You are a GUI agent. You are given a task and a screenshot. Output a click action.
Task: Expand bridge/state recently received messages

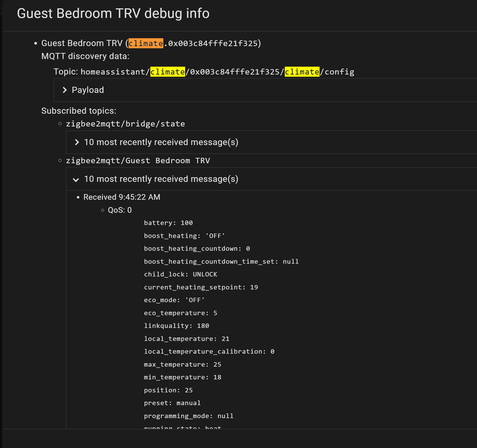coord(161,142)
